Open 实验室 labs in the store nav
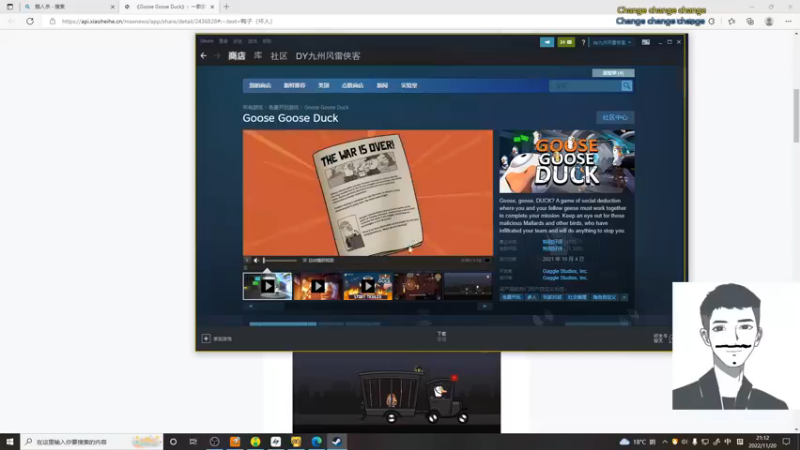The height and width of the screenshot is (450, 800). click(409, 86)
